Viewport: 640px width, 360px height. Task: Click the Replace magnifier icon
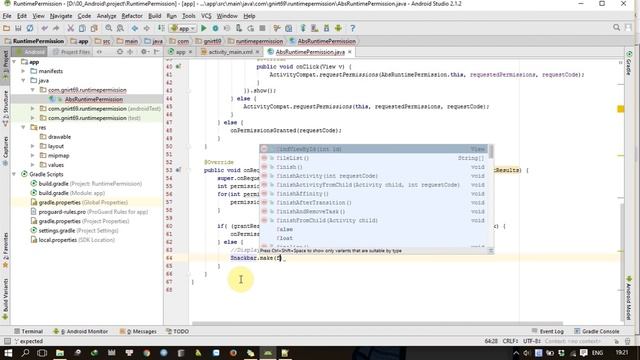(x=120, y=28)
